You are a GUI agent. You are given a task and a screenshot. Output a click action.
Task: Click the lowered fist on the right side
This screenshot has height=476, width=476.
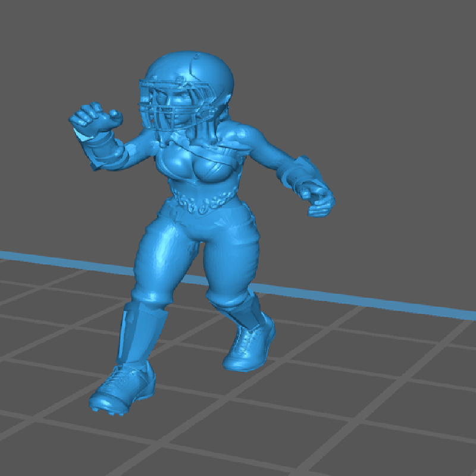(x=318, y=199)
